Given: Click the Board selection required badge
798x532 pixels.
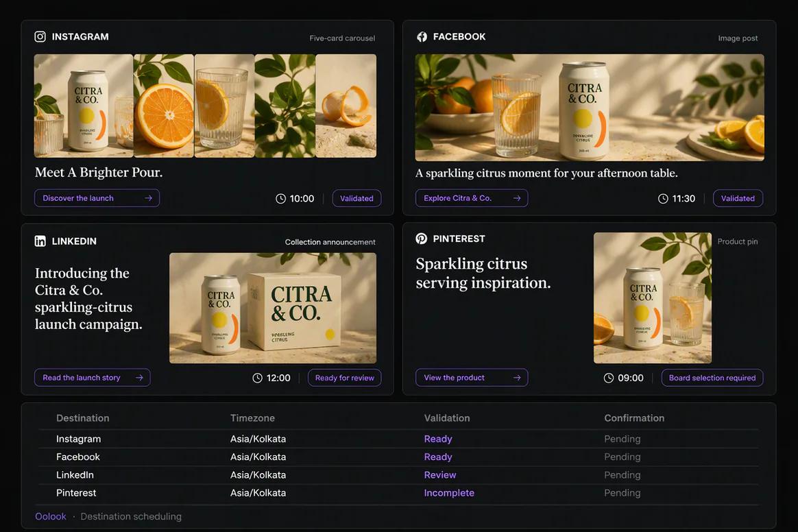Looking at the screenshot, I should tap(712, 378).
